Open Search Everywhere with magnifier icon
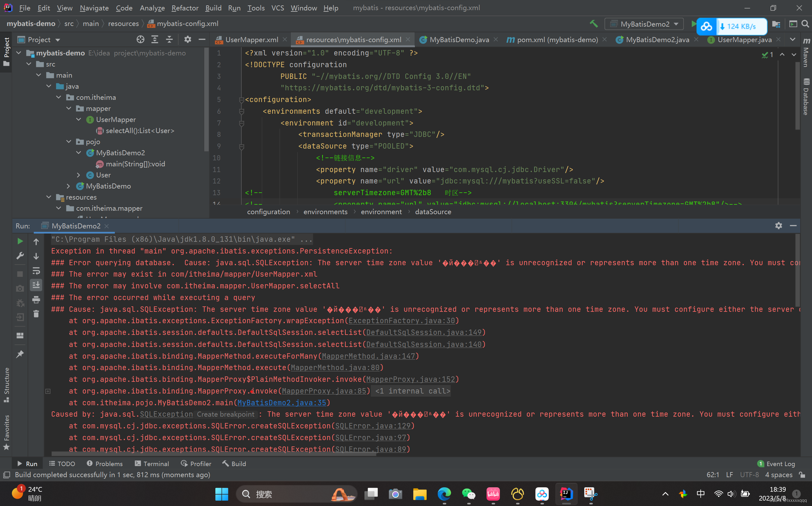This screenshot has width=812, height=506. pos(805,24)
